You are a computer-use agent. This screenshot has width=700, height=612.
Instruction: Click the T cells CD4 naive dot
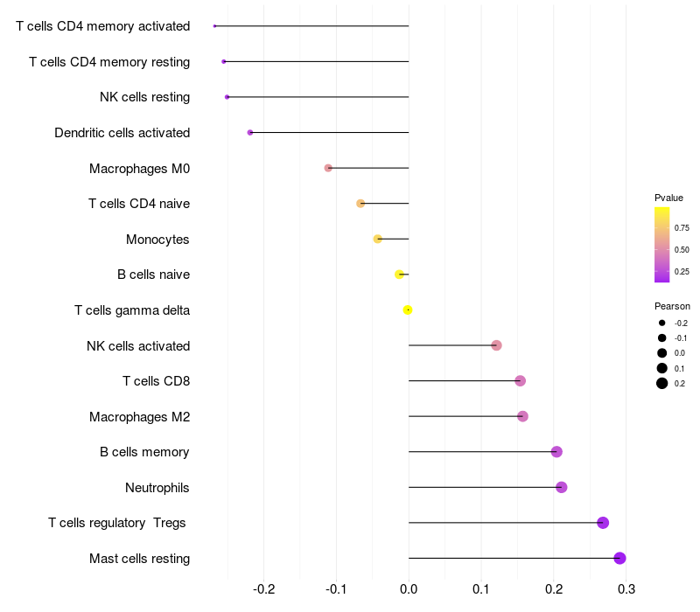pos(360,204)
